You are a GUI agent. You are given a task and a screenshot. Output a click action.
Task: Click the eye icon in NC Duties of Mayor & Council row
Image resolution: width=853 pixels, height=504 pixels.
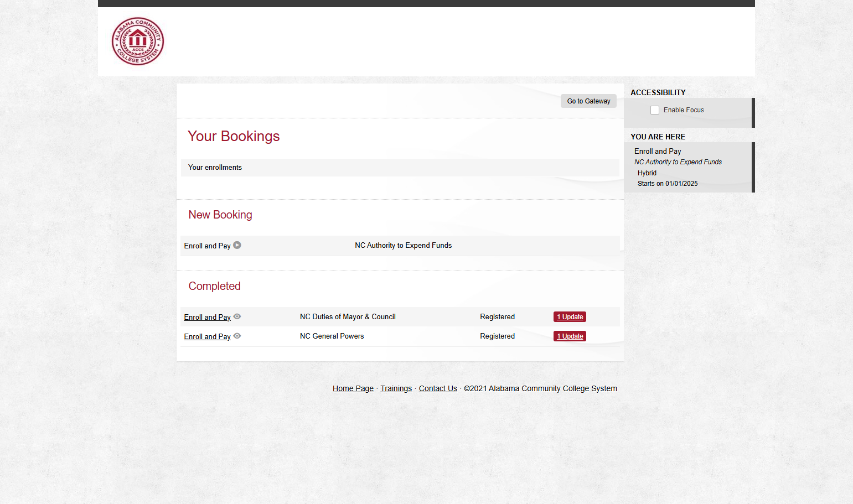pyautogui.click(x=237, y=316)
